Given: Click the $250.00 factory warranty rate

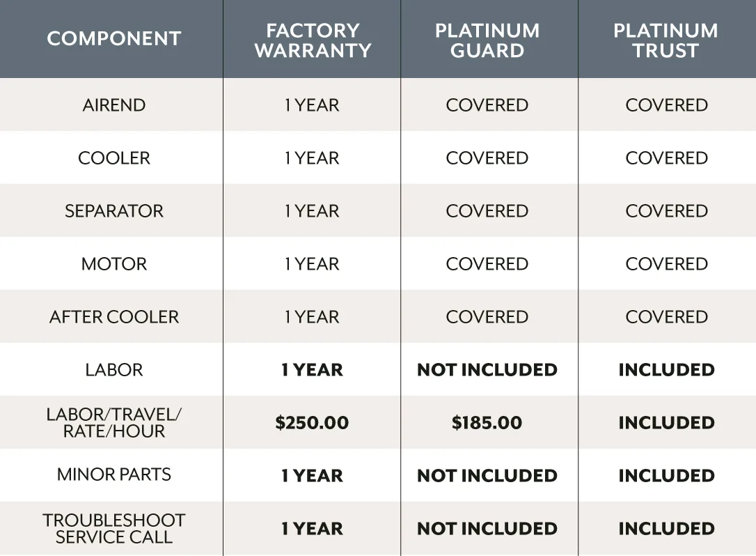Looking at the screenshot, I should tap(312, 423).
